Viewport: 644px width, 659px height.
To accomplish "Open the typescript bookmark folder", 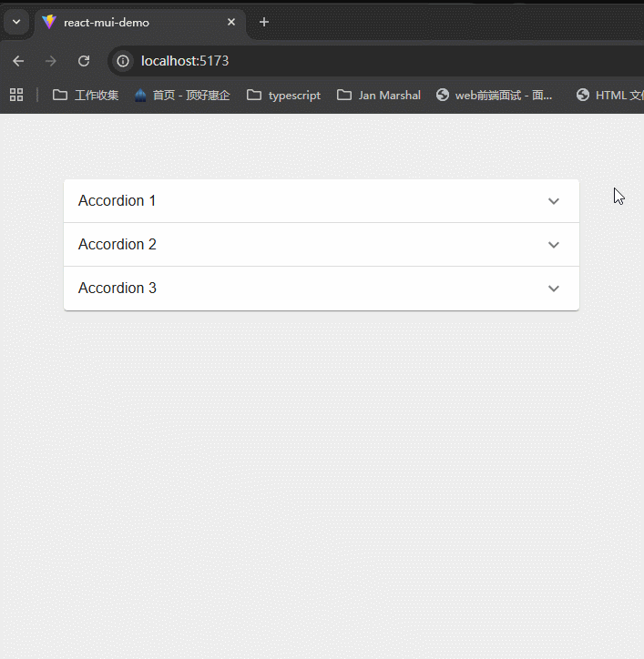I will point(283,95).
